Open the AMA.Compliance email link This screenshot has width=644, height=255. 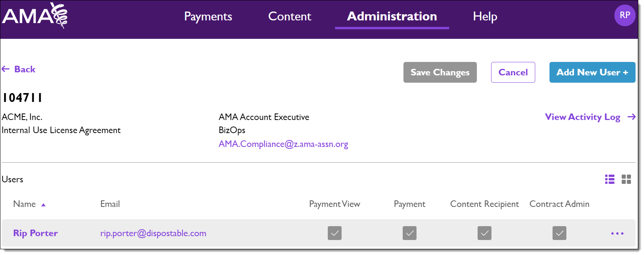(283, 144)
